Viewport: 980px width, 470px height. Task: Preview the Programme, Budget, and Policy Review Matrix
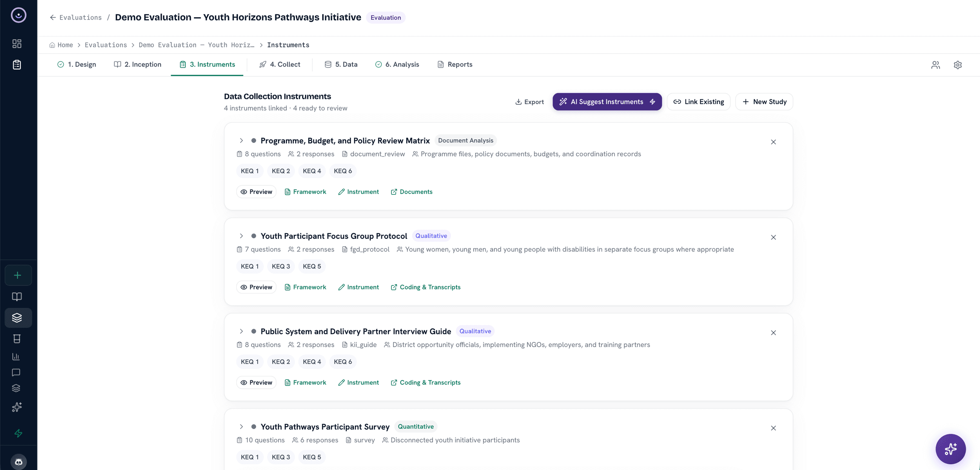(x=256, y=192)
